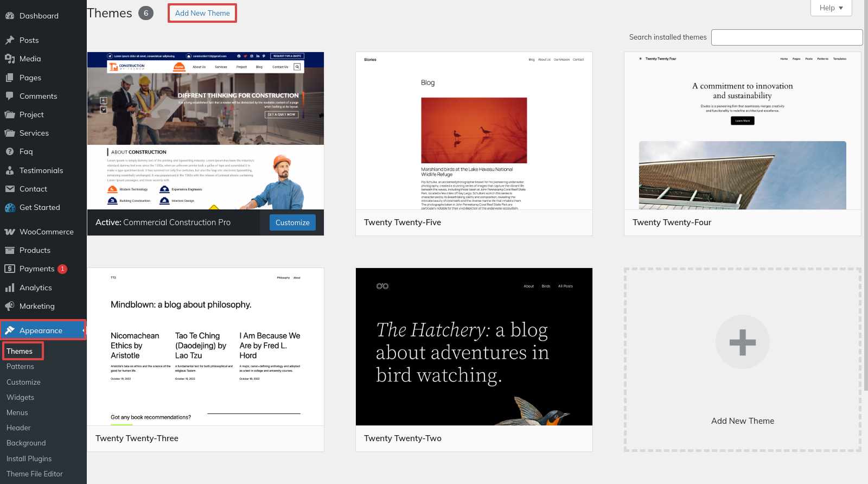Open the Header submenu link
The image size is (868, 484).
point(18,428)
